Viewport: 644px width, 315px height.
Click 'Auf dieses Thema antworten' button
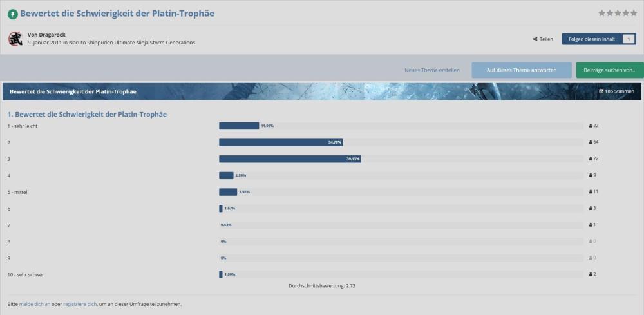point(522,70)
